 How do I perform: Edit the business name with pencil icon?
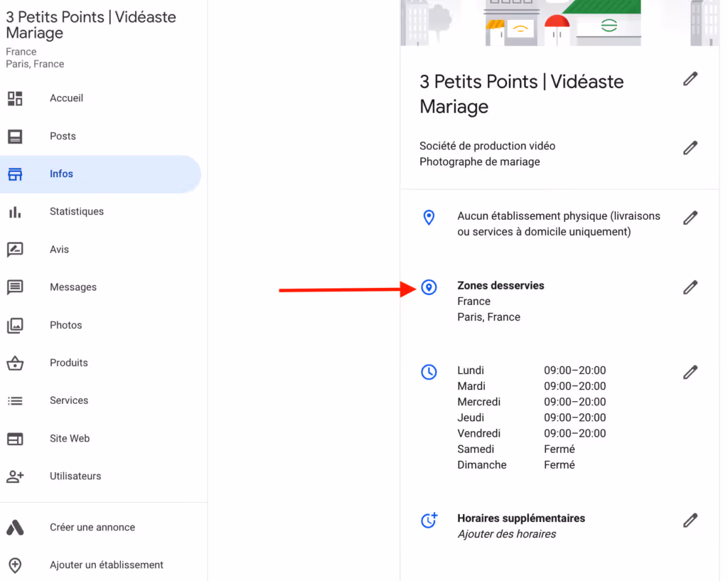click(x=690, y=79)
